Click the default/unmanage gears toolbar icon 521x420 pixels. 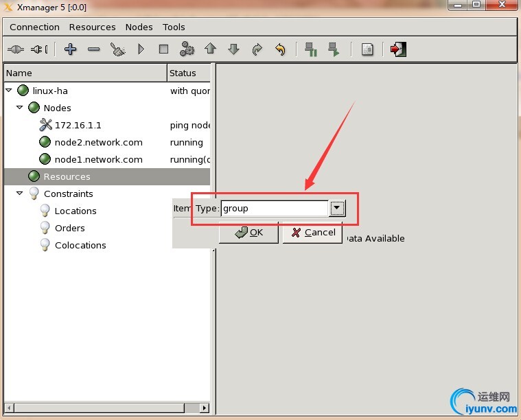click(x=187, y=49)
